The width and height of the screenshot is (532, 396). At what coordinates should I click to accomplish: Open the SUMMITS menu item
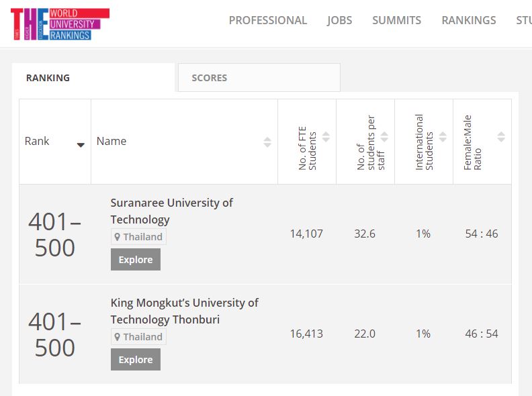coord(396,20)
